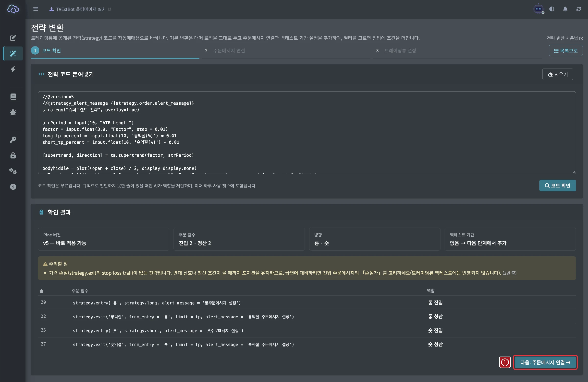588x382 pixels.
Task: Click the Pine 버전 v5 card
Action: (104, 239)
